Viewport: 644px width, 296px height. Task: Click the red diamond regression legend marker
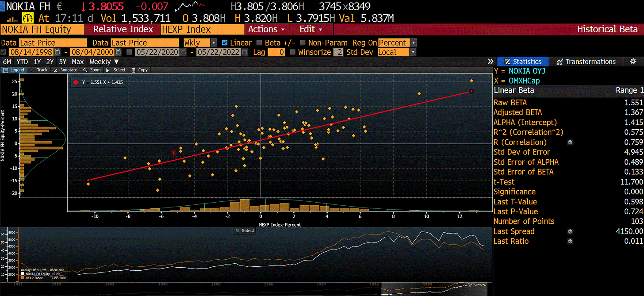click(x=76, y=82)
